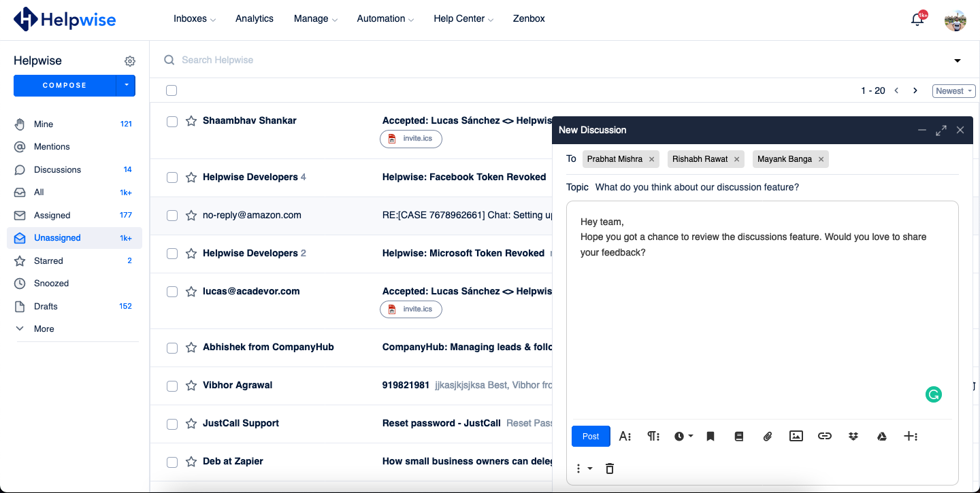Insert an image into the discussion

796,436
